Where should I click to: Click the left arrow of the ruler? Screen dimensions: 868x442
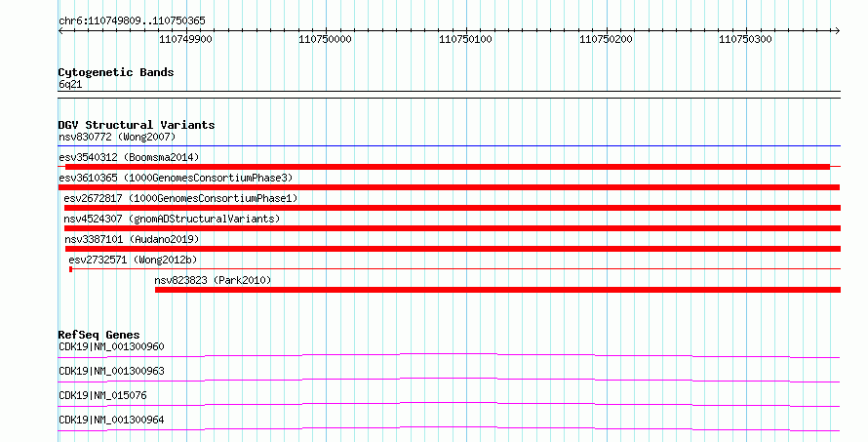pos(60,31)
